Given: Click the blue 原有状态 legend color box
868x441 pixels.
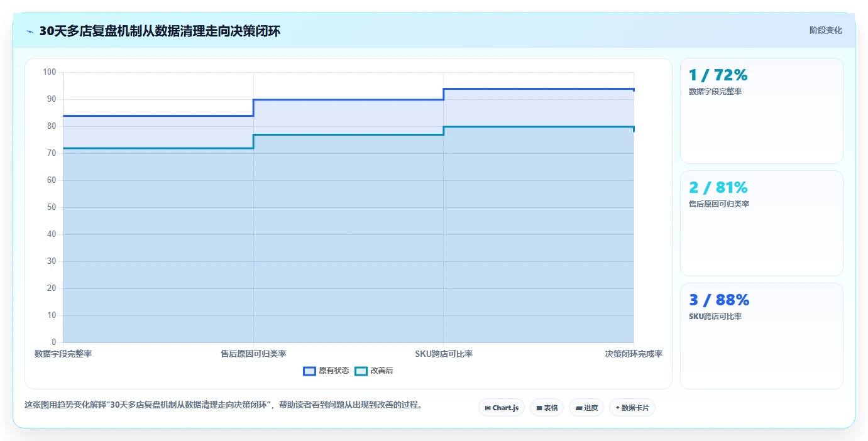Looking at the screenshot, I should [309, 371].
